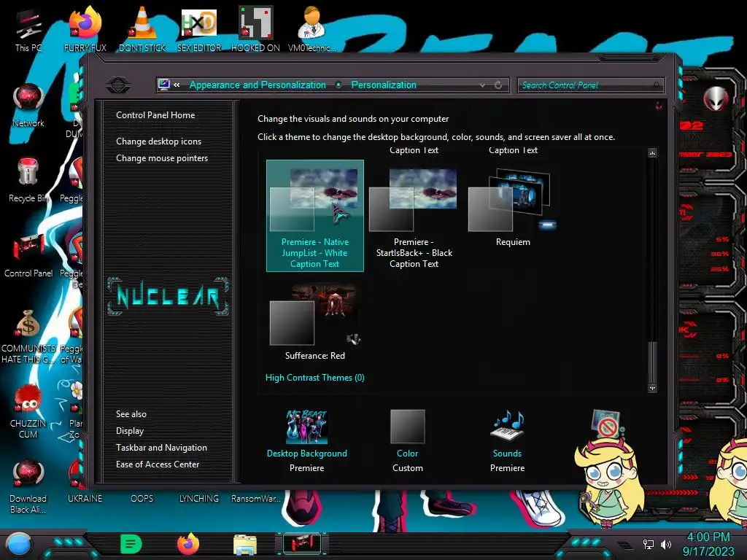Launch the FURRY FUX Firefox shortcut
This screenshot has height=560, width=747.
tap(85, 29)
